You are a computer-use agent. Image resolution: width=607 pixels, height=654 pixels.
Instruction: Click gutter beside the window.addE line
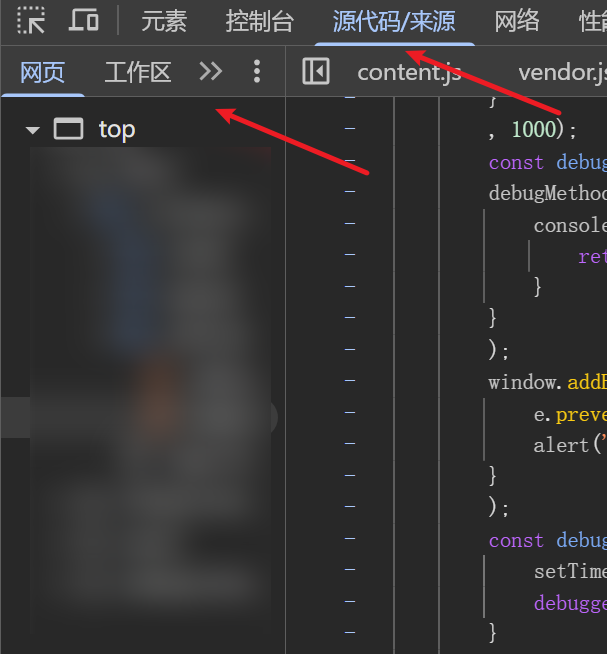click(x=350, y=382)
